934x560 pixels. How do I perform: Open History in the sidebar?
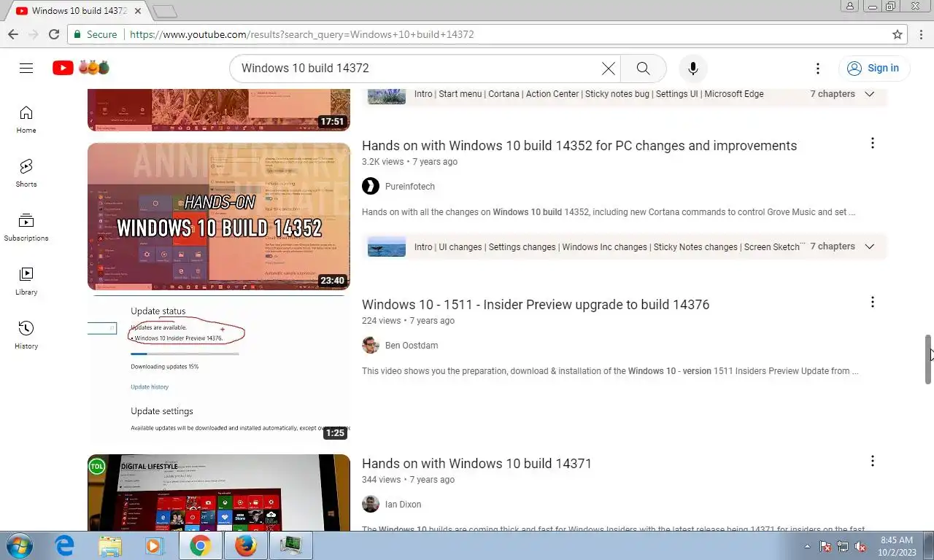point(26,335)
